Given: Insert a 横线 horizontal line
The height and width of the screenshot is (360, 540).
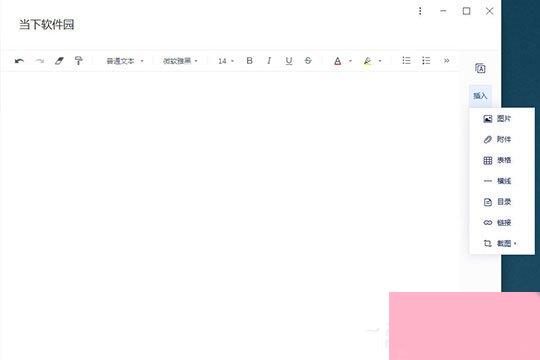Looking at the screenshot, I should click(502, 181).
